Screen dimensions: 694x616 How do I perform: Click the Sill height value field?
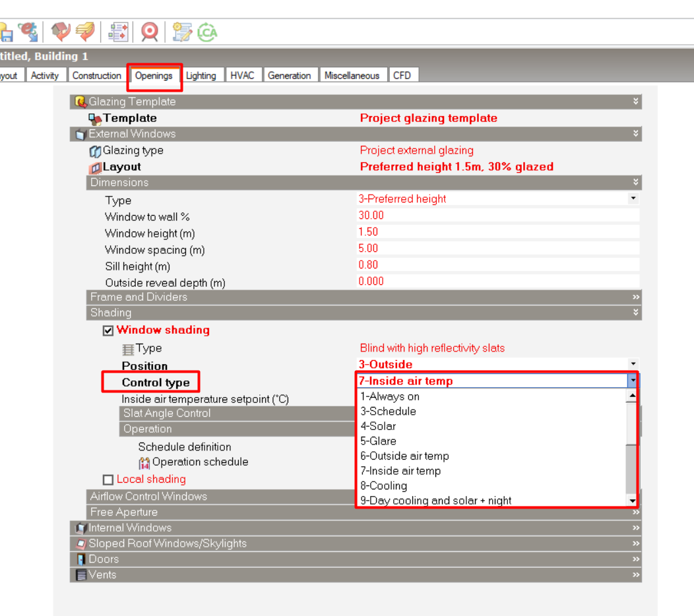pos(498,265)
